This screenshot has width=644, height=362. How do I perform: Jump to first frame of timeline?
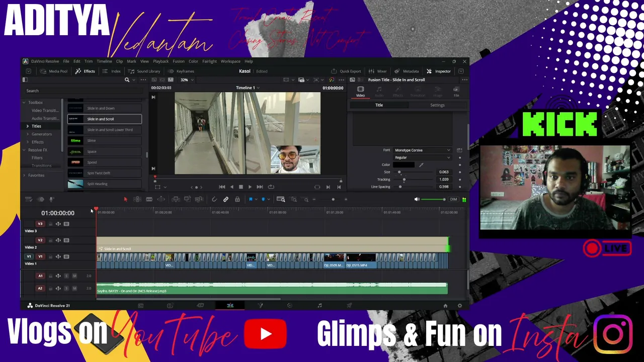(222, 187)
